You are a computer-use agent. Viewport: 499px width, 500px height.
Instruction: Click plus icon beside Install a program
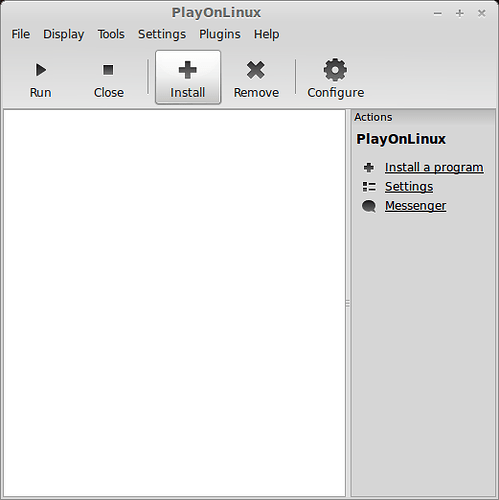tap(369, 167)
